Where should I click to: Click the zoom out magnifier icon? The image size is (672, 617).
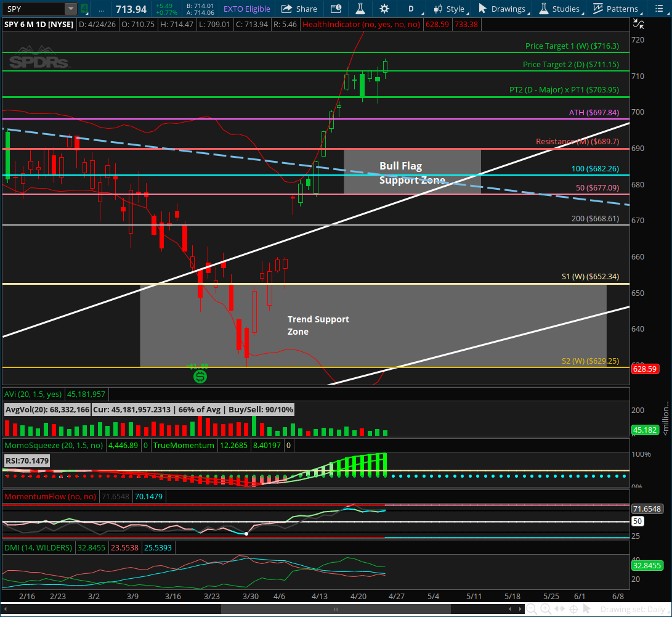pyautogui.click(x=532, y=609)
